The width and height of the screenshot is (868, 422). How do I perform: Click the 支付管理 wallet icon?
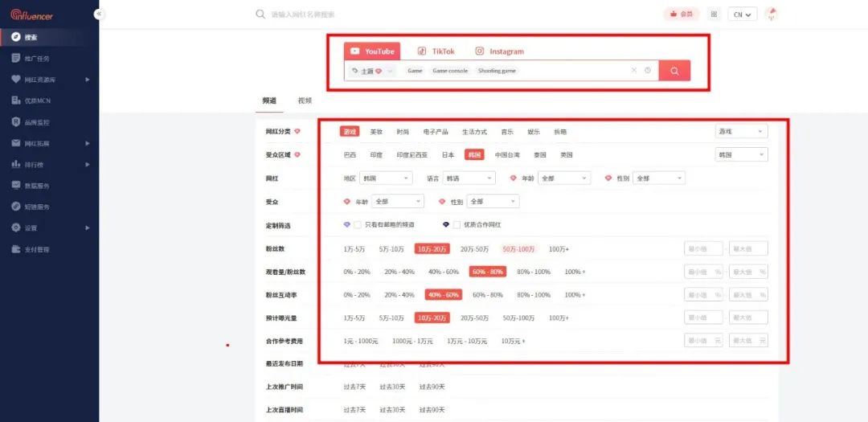pyautogui.click(x=16, y=249)
